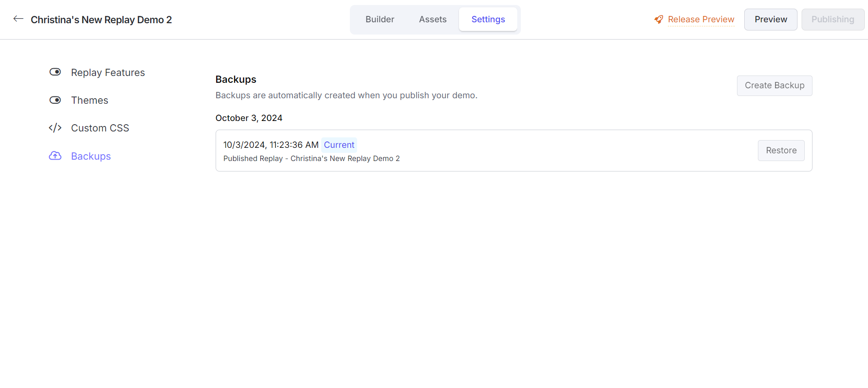868x388 pixels.
Task: Click the Publishing button
Action: [x=833, y=20]
